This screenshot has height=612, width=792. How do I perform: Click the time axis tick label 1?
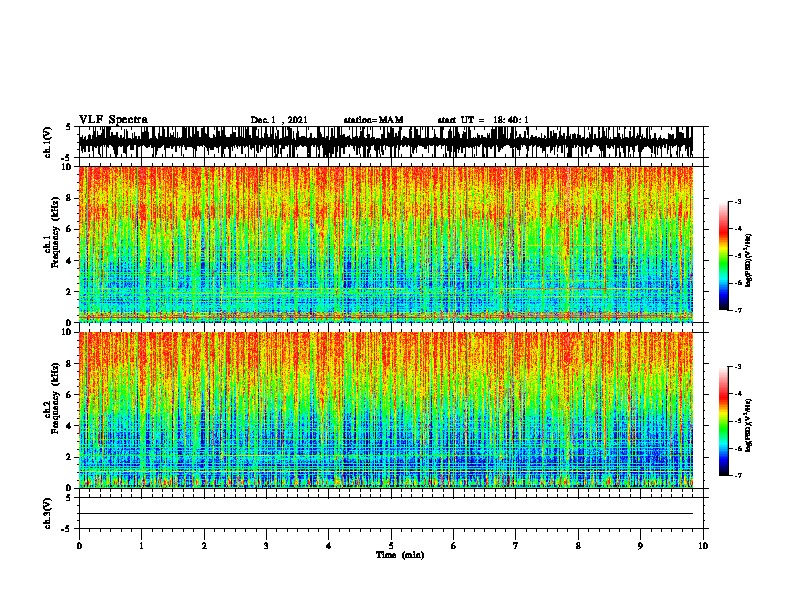(141, 545)
